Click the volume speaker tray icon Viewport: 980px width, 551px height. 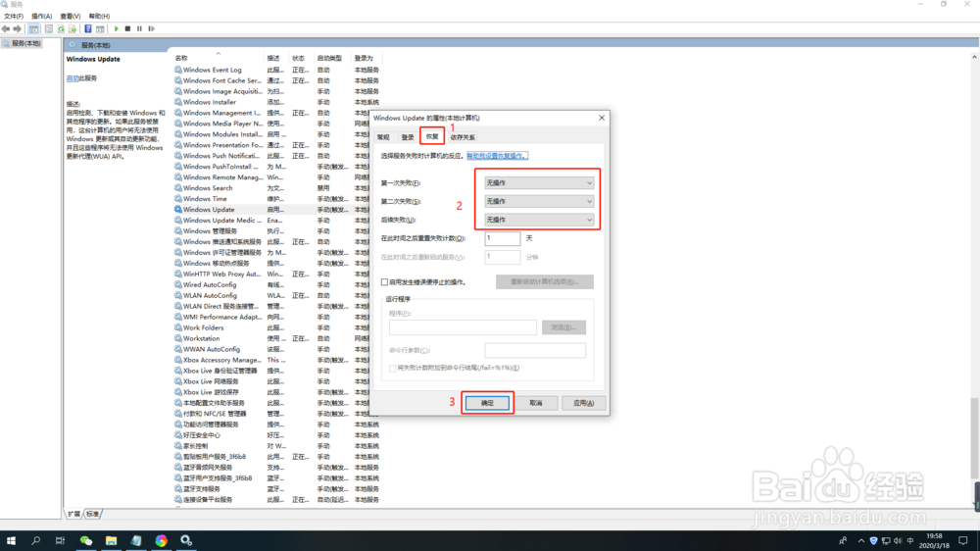[898, 540]
